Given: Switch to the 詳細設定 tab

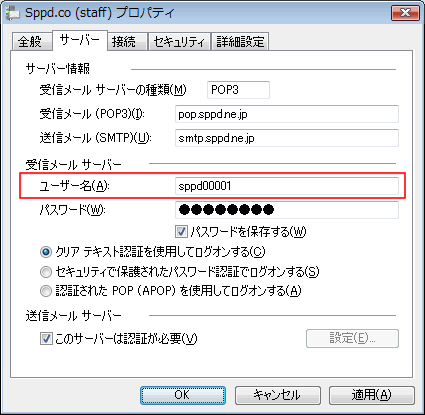Looking at the screenshot, I should [240, 42].
